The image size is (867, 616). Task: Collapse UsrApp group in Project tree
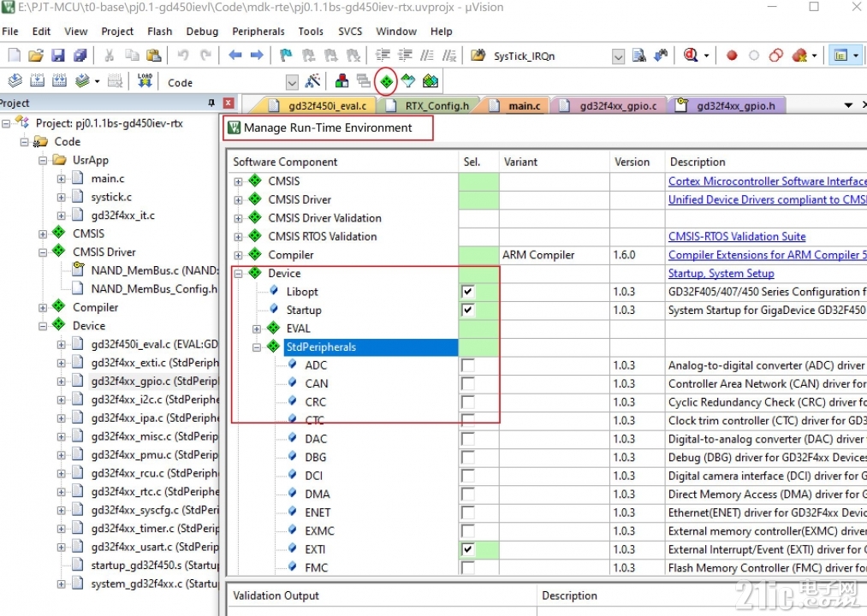point(43,160)
